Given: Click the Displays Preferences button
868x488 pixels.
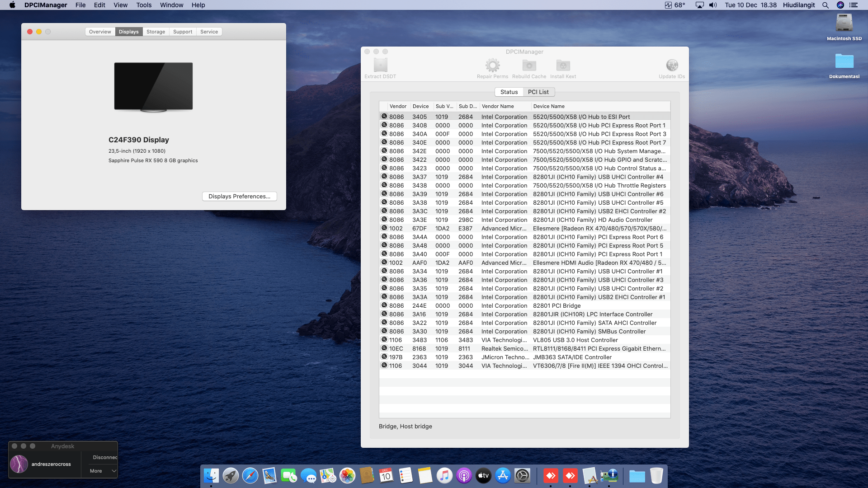Looking at the screenshot, I should click(x=239, y=196).
